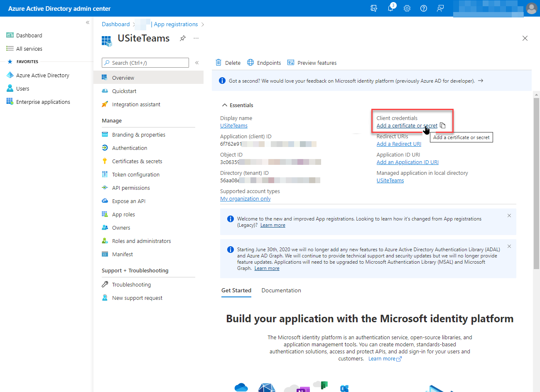Open USiteTeams managed application link

pyautogui.click(x=390, y=181)
